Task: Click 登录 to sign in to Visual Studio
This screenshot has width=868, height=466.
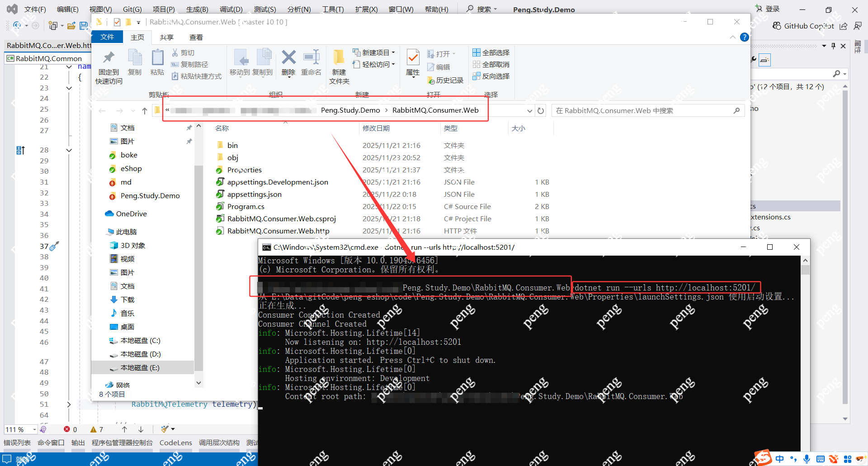Action: click(768, 9)
